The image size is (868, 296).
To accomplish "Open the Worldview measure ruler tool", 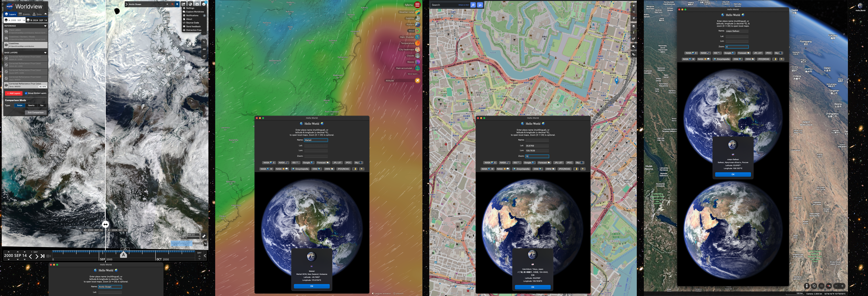I will coord(204,236).
